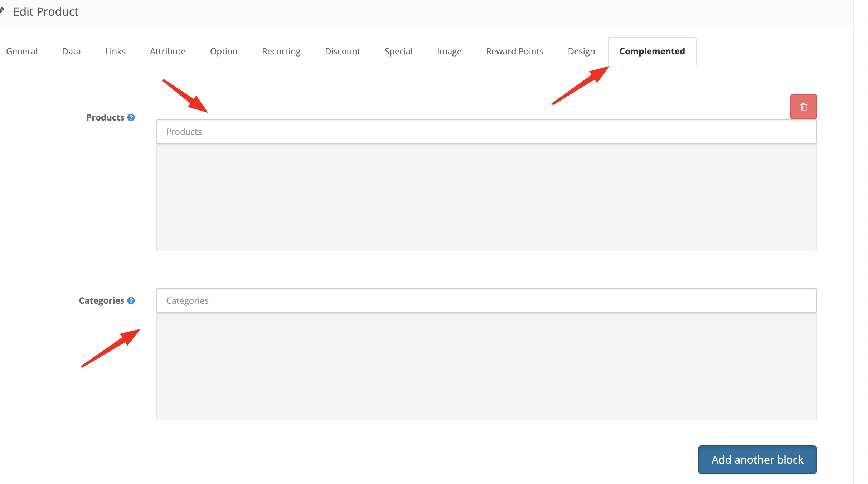This screenshot has height=484, width=868.
Task: Open the Design tab
Action: click(x=581, y=51)
